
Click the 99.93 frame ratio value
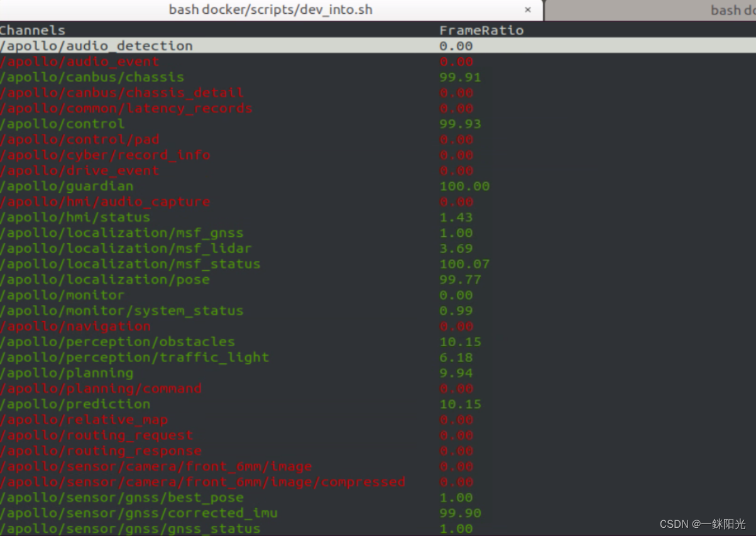pyautogui.click(x=460, y=124)
